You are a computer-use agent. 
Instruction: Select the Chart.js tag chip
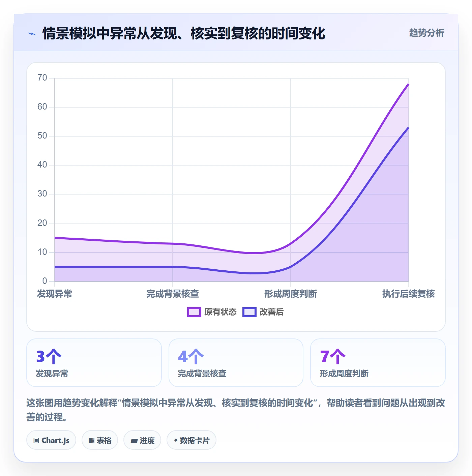click(51, 440)
